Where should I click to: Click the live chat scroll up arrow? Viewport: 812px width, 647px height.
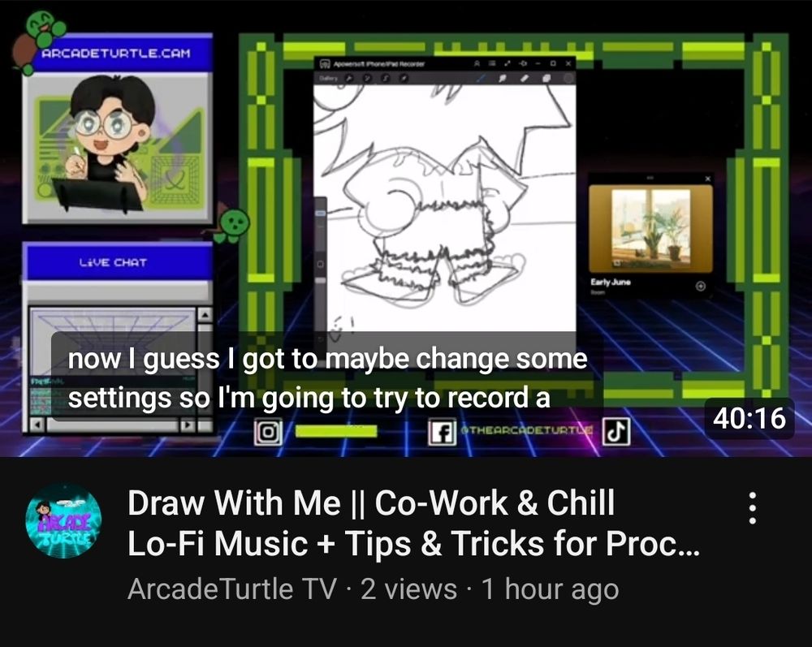[x=205, y=315]
